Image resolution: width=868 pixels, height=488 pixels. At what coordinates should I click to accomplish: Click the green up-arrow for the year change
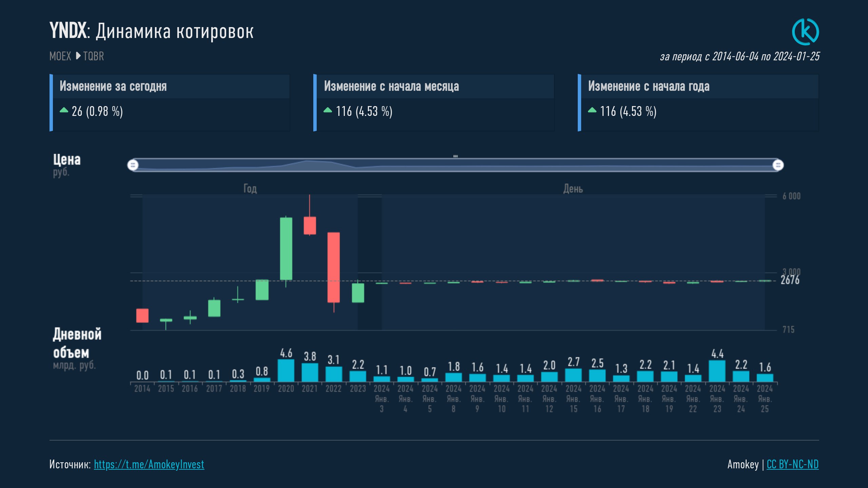click(592, 110)
